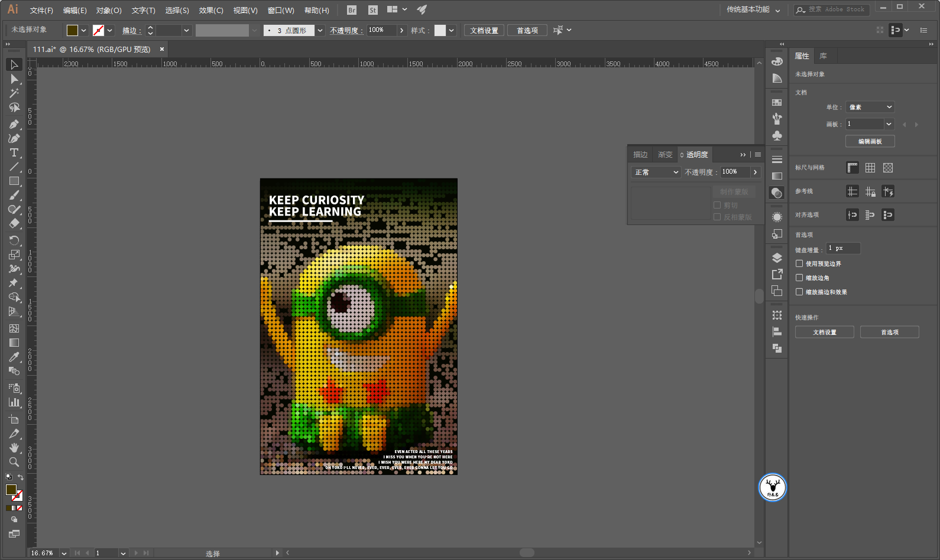Open the Layers panel icon
This screenshot has height=560, width=940.
(777, 258)
